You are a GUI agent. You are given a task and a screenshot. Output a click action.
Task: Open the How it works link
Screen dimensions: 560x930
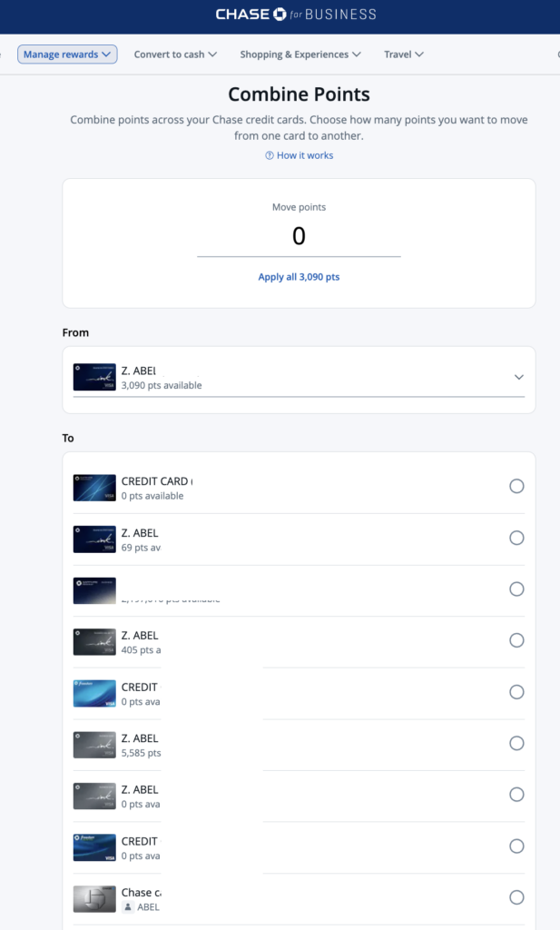point(304,155)
